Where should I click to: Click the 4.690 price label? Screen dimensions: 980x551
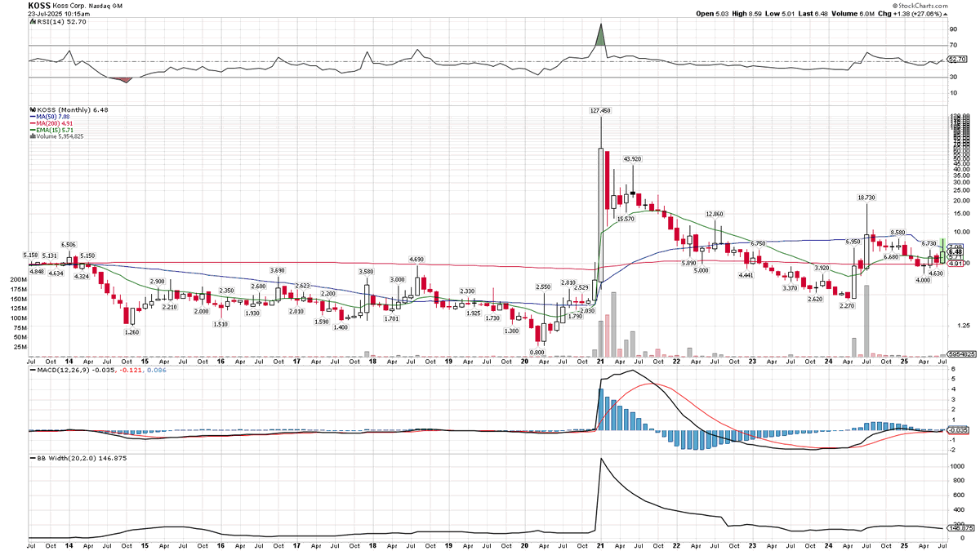point(416,260)
